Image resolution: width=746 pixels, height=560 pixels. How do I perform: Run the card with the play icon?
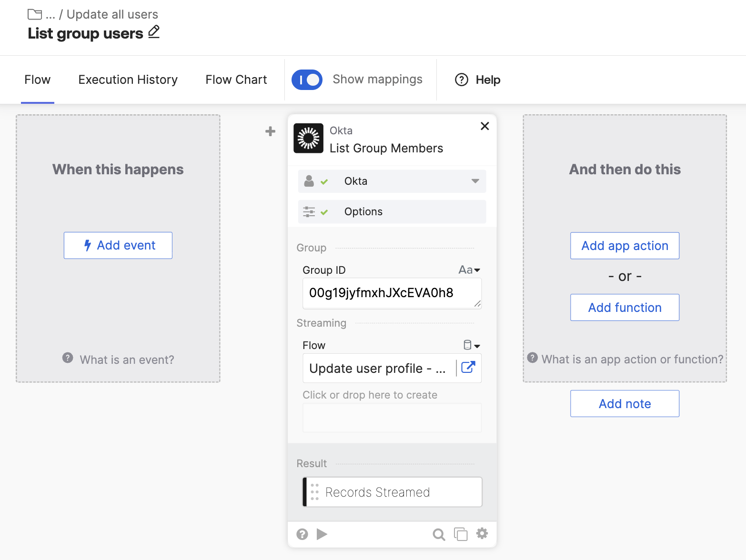[x=322, y=534]
